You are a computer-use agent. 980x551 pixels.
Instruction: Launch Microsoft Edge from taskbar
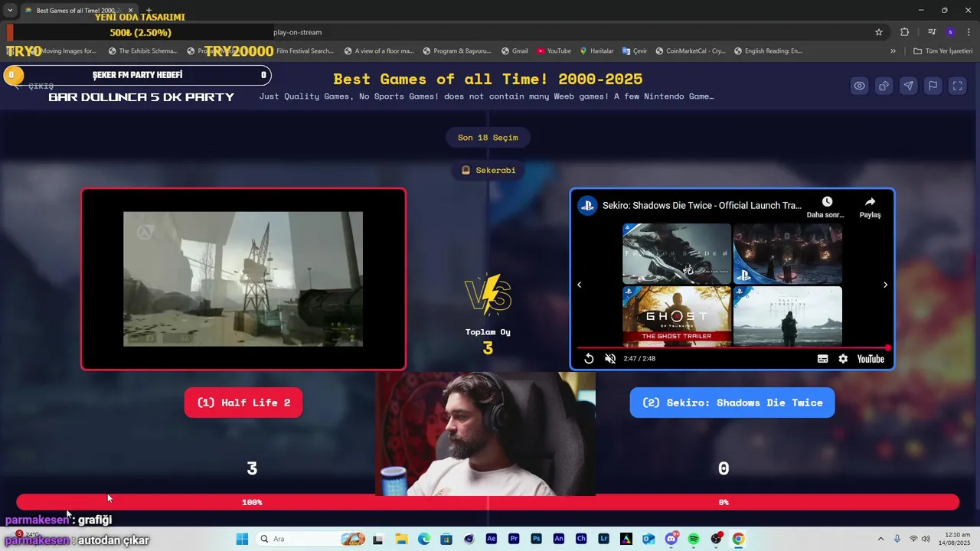(424, 539)
